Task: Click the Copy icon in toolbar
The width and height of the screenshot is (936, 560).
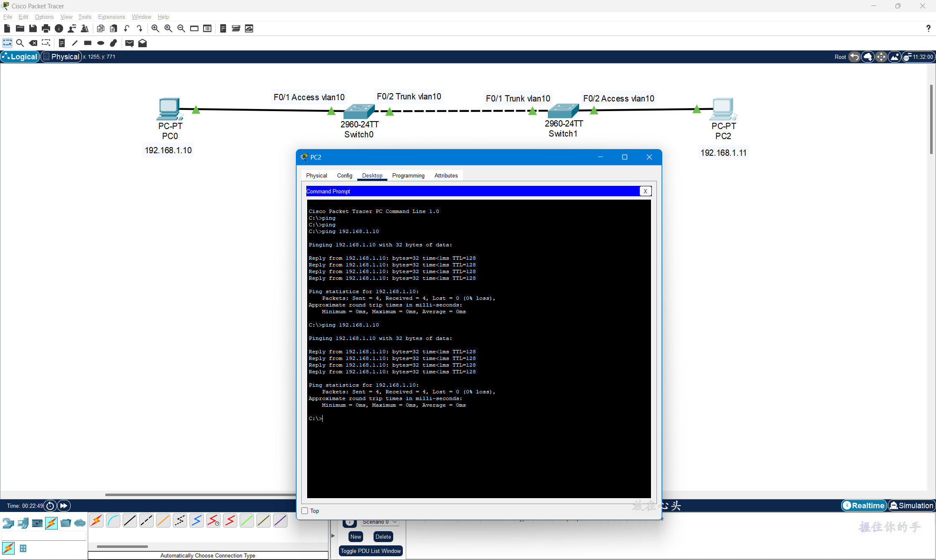Action: click(100, 28)
